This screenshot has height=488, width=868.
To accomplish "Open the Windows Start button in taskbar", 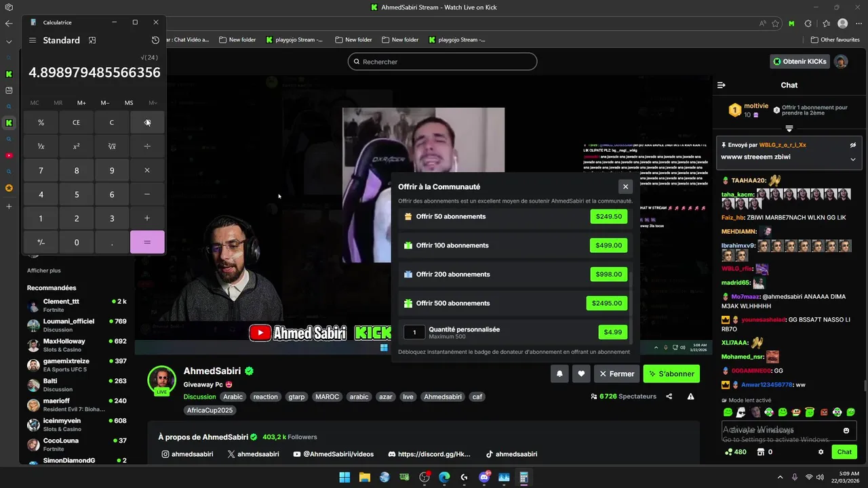I will click(x=344, y=477).
